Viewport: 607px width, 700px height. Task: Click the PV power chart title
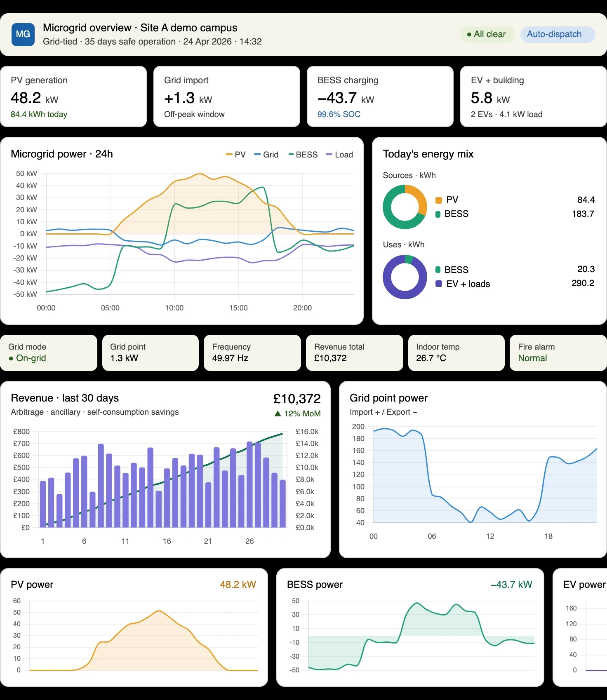32,585
